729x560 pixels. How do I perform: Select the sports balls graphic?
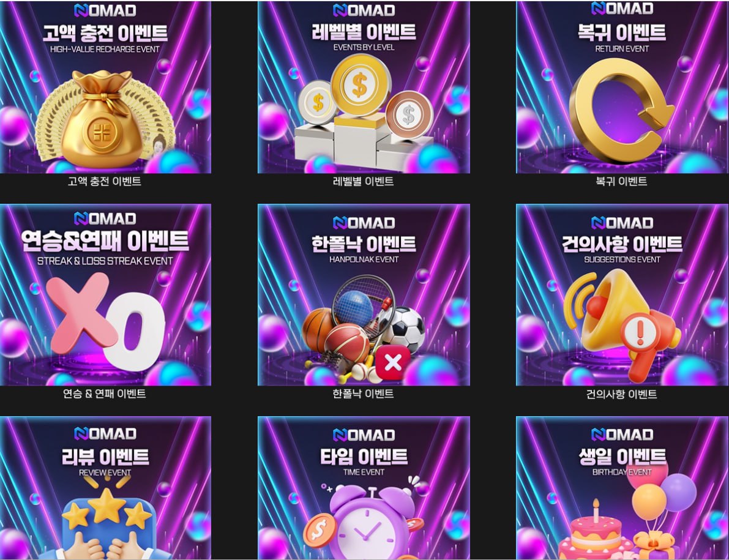(364, 328)
